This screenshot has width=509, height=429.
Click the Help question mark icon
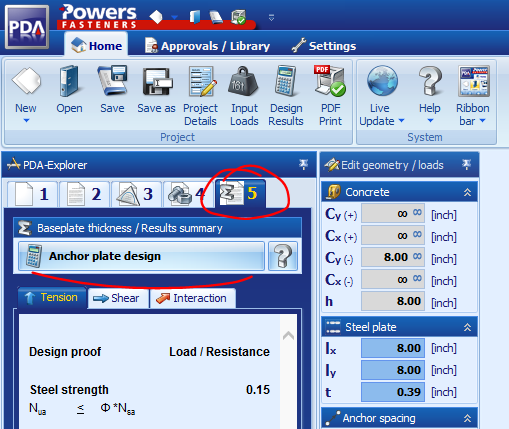[x=430, y=81]
